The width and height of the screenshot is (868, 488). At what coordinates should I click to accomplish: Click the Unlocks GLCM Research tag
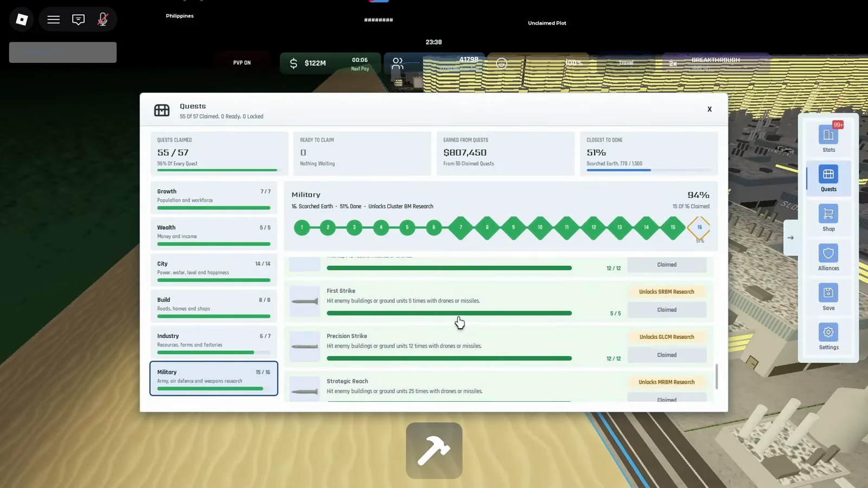pos(667,337)
